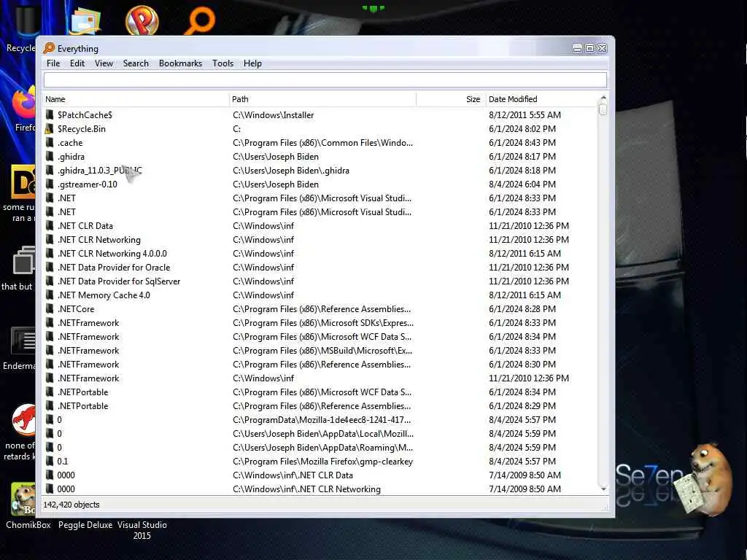Click the folder icon of .cache
This screenshot has width=747, height=560.
pyautogui.click(x=50, y=142)
